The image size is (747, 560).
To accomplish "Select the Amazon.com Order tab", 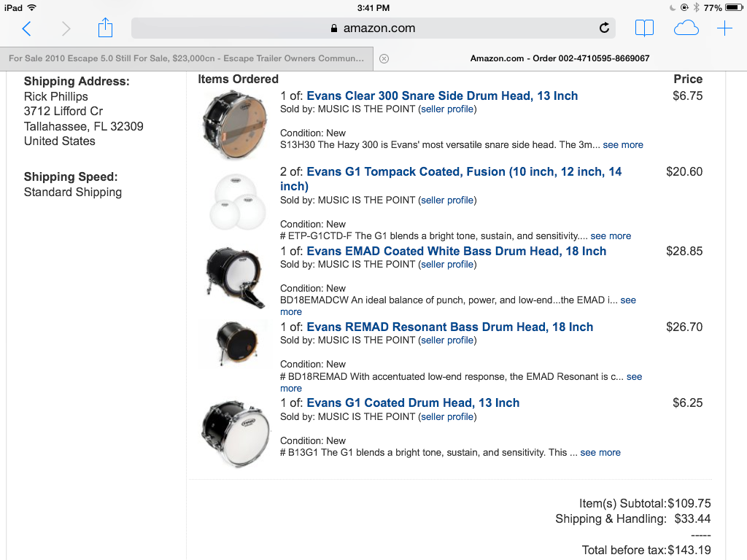I will (x=560, y=58).
